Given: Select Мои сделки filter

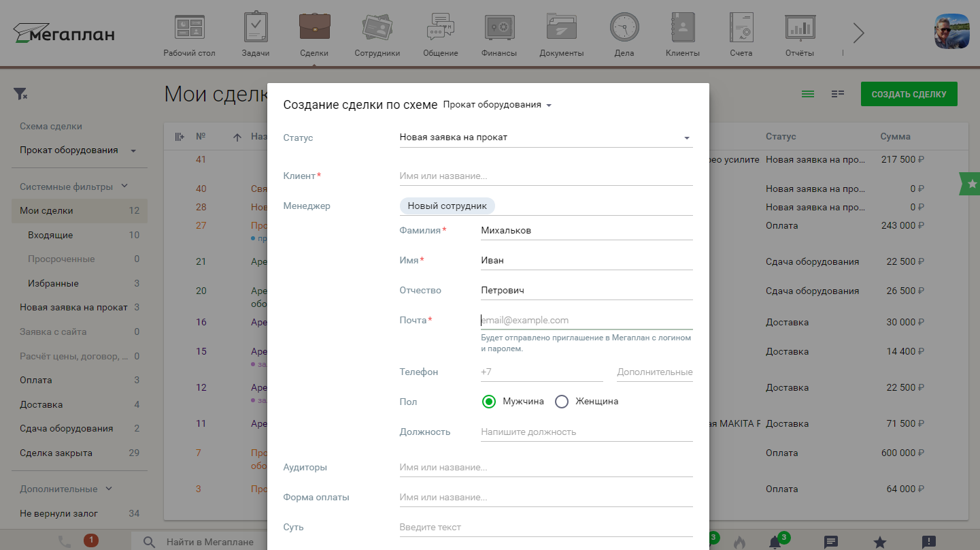Looking at the screenshot, I should click(x=80, y=211).
